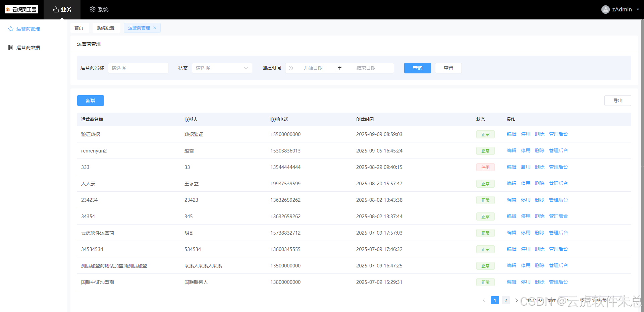Screen dimensions: 644x312
Task: Disable the 人人云 operator via 停用
Action: pos(525,184)
